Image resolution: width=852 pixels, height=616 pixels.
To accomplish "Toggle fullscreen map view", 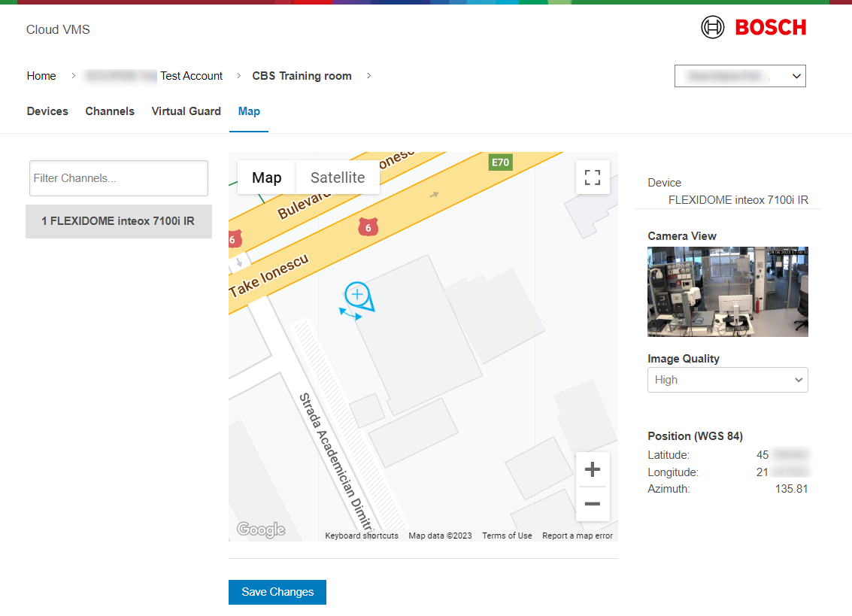I will 593,178.
